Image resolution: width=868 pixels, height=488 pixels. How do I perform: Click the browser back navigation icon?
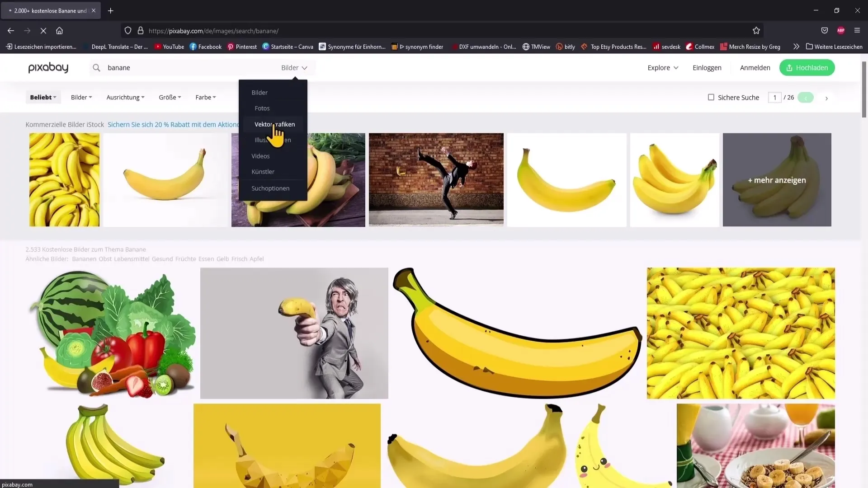tap(11, 30)
